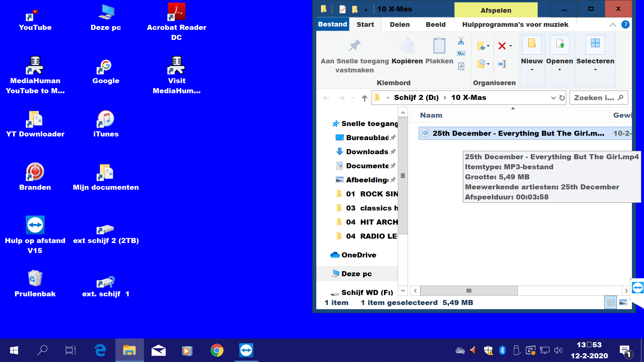
Task: Click the Back navigation arrow
Action: point(326,98)
